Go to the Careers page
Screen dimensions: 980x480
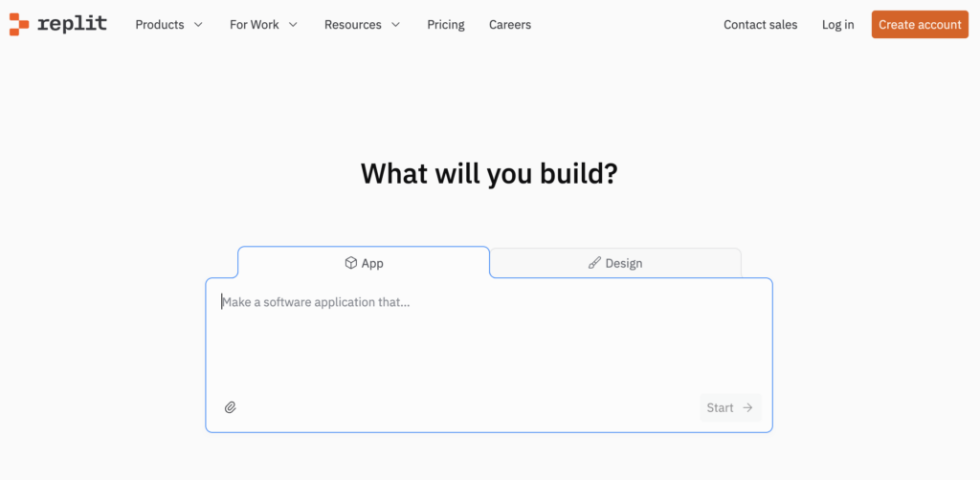[510, 25]
